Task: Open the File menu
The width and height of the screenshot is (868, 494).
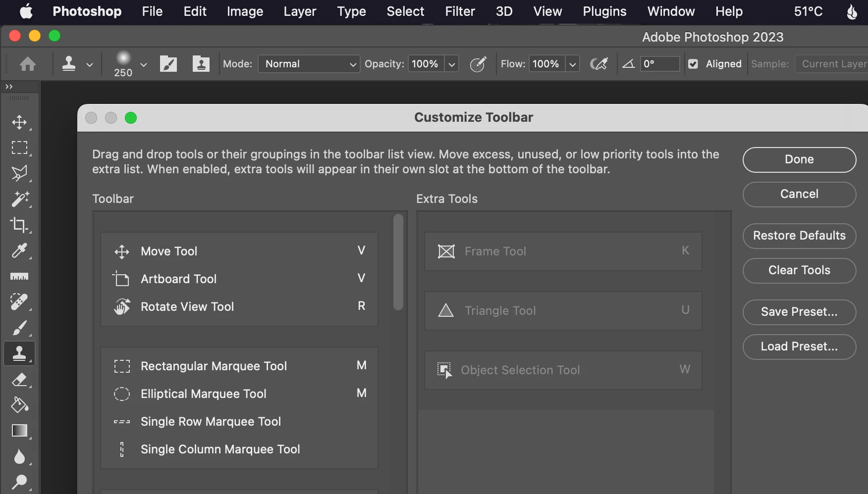Action: point(152,11)
